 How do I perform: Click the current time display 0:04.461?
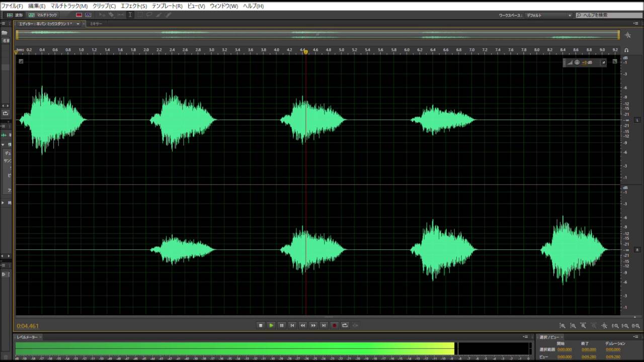28,326
